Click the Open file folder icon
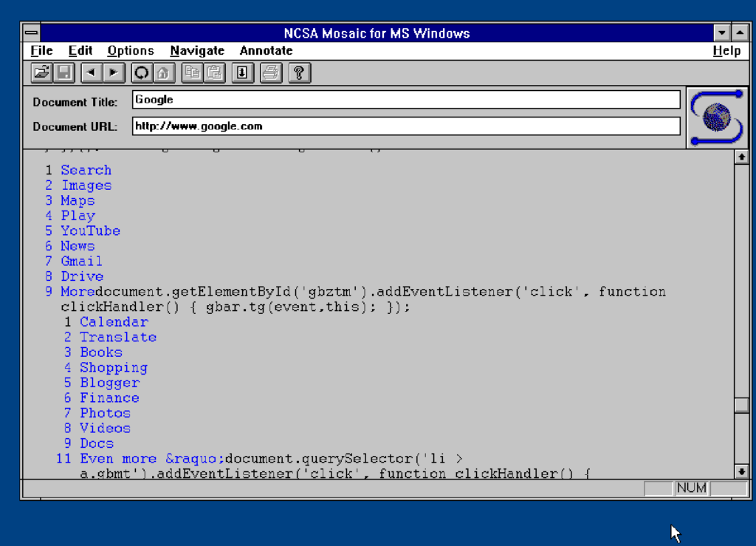Screen dimensions: 756x546 tap(41, 72)
